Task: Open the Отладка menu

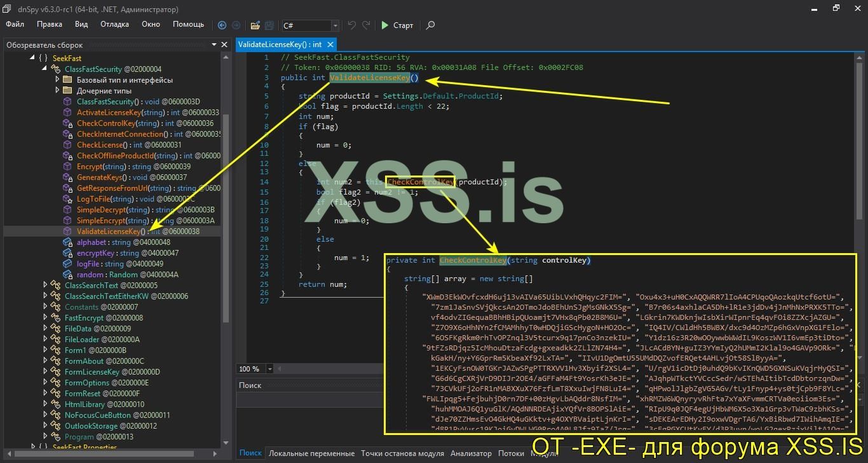Action: 114,24
